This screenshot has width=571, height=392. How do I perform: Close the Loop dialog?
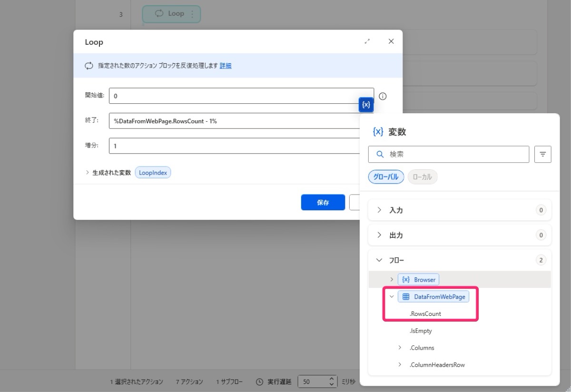click(x=391, y=41)
